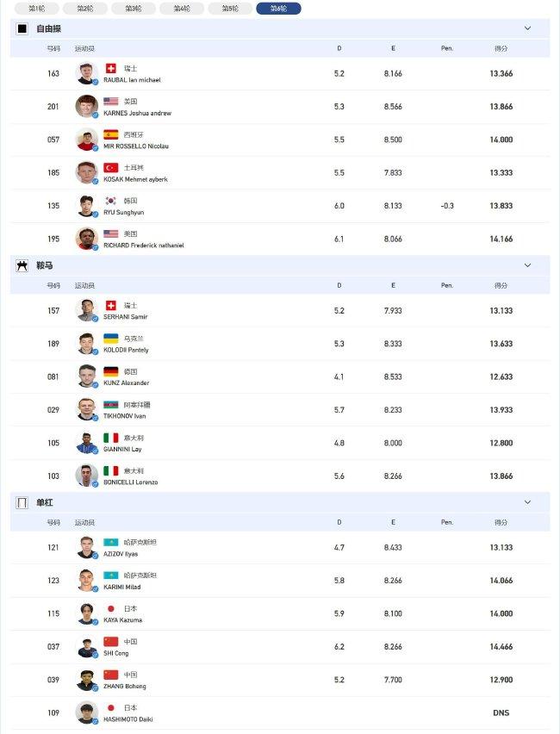This screenshot has width=560, height=734.
Task: Open athlete HASHIMOTO Daiki's name link
Action: (x=128, y=719)
